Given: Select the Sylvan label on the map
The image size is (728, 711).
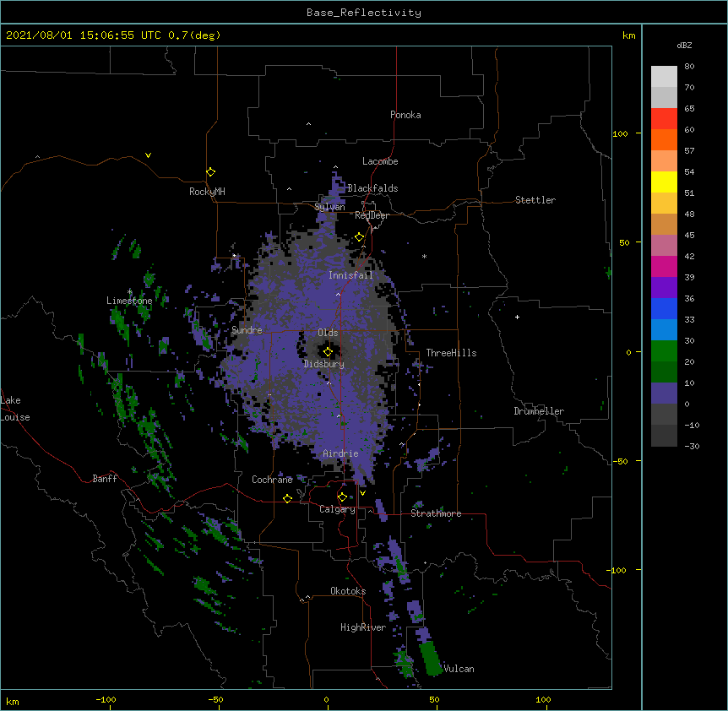Looking at the screenshot, I should pyautogui.click(x=329, y=207).
